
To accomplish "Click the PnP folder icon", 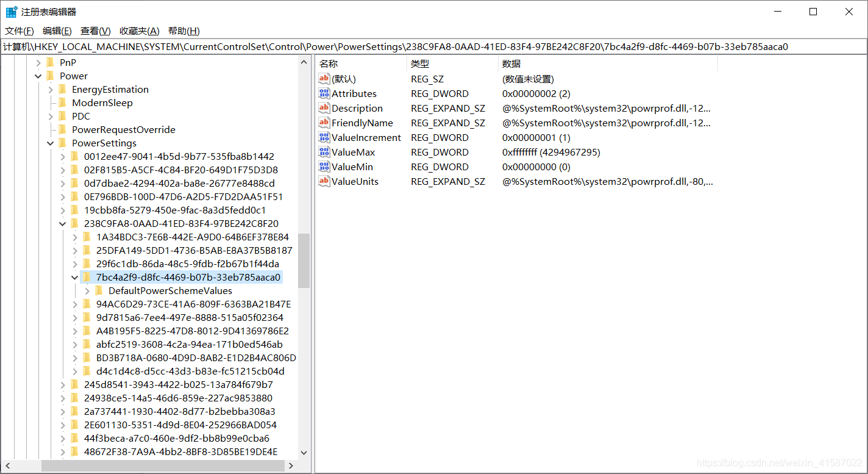I will (51, 62).
